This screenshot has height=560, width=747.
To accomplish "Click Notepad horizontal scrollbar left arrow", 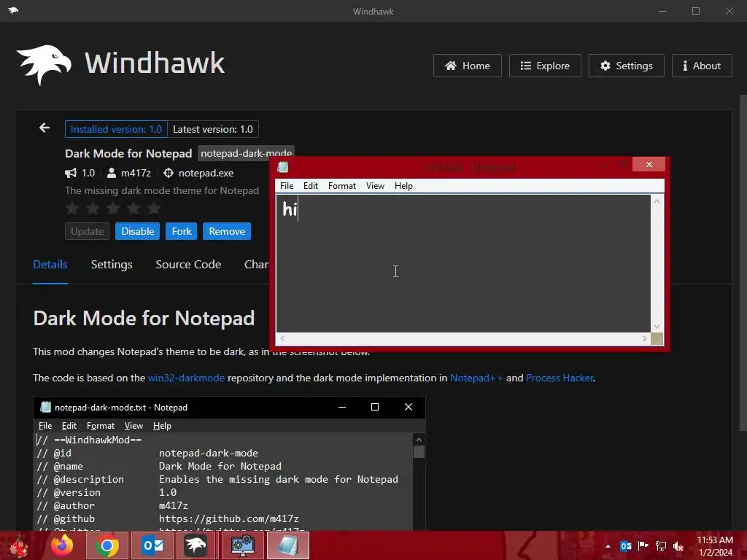I will click(282, 338).
